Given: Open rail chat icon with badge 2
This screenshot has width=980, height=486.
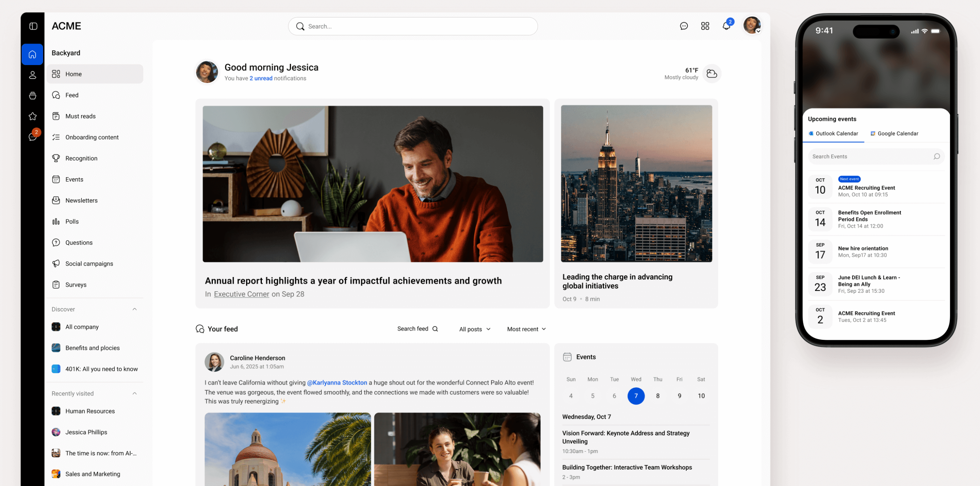Looking at the screenshot, I should point(33,136).
